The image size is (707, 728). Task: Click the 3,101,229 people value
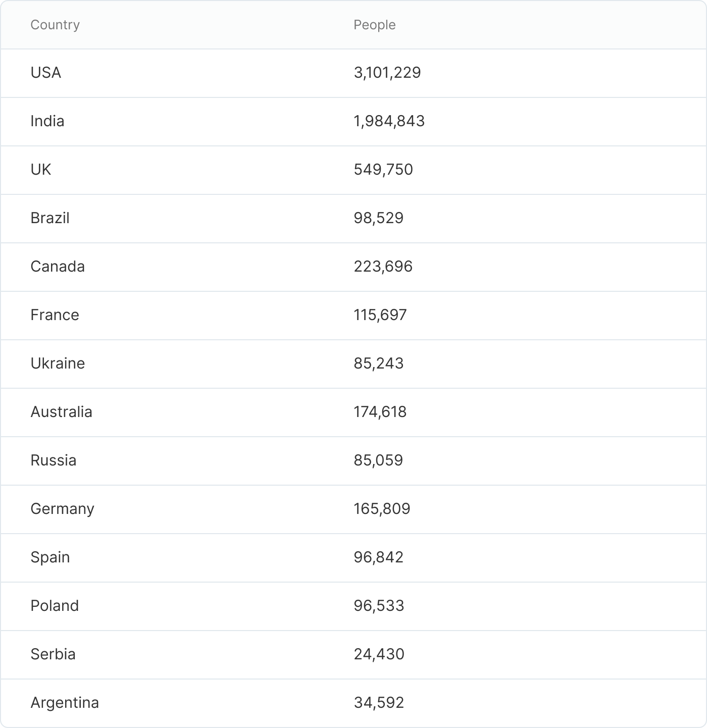[x=387, y=73]
